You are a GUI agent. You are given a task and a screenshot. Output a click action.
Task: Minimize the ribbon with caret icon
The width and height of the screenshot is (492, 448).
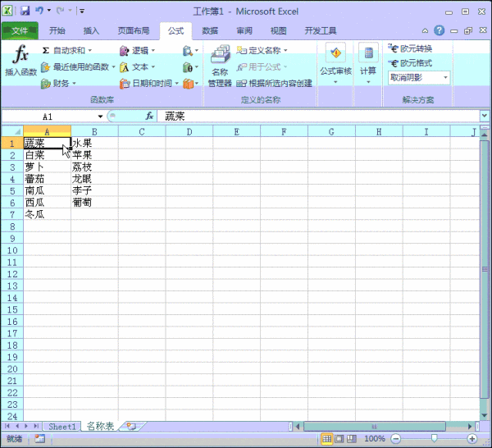[425, 30]
